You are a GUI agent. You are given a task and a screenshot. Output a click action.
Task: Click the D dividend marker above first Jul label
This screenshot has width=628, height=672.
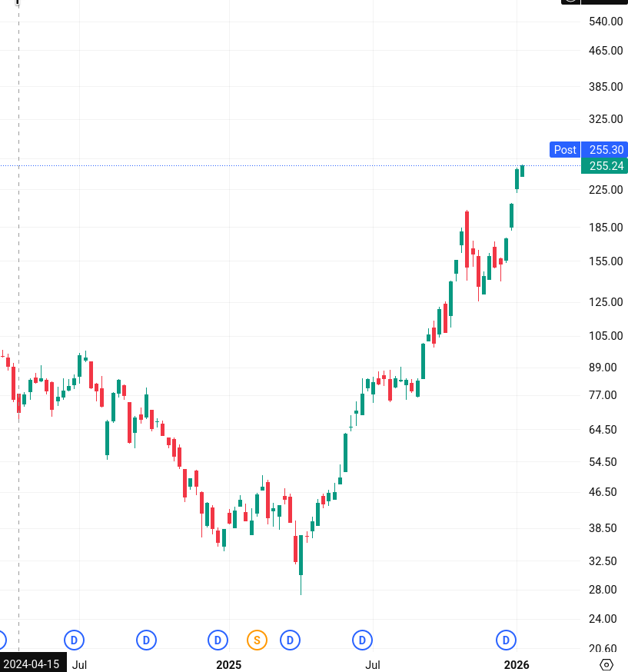75,640
